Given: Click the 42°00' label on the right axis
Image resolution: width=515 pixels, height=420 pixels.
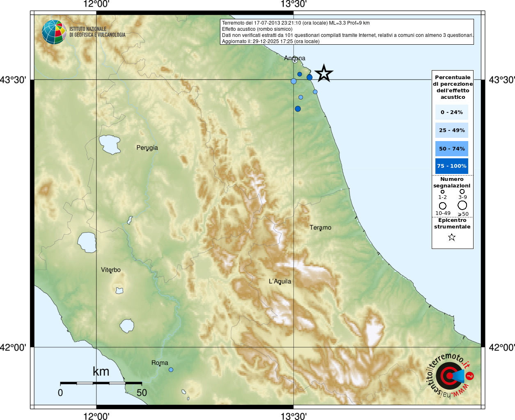Looking at the screenshot, I should [x=502, y=347].
